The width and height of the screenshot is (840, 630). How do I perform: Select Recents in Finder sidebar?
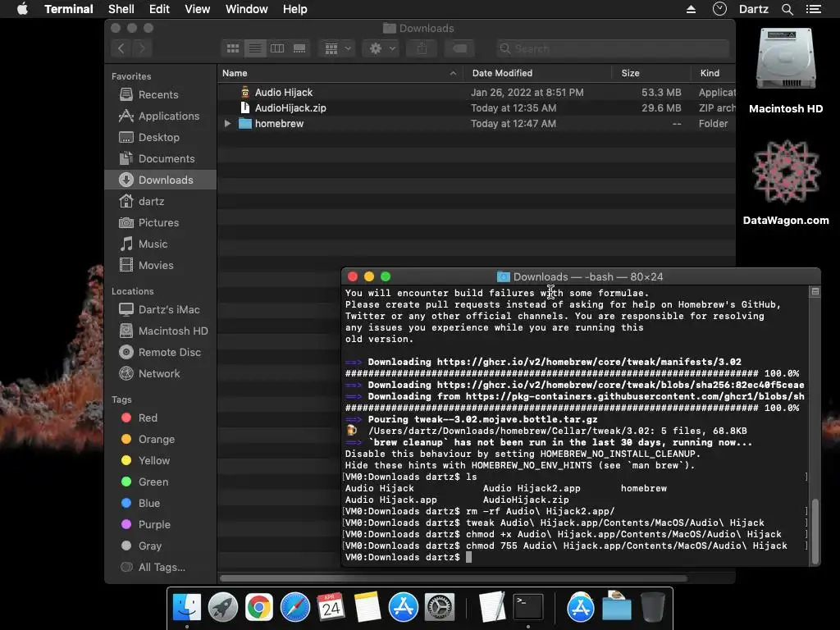pyautogui.click(x=160, y=95)
